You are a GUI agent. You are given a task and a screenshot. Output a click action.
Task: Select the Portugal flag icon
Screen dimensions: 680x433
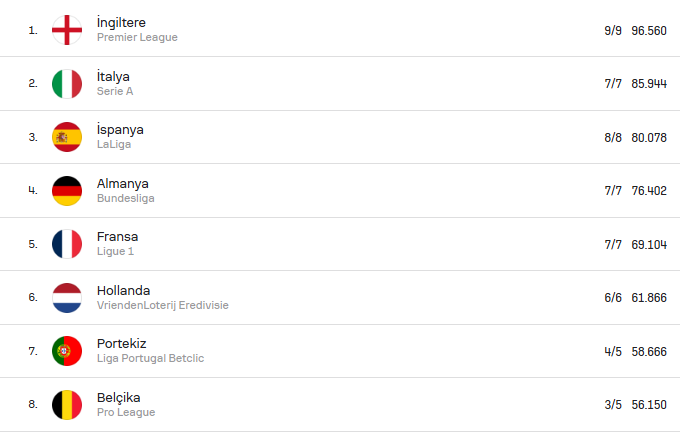click(67, 351)
